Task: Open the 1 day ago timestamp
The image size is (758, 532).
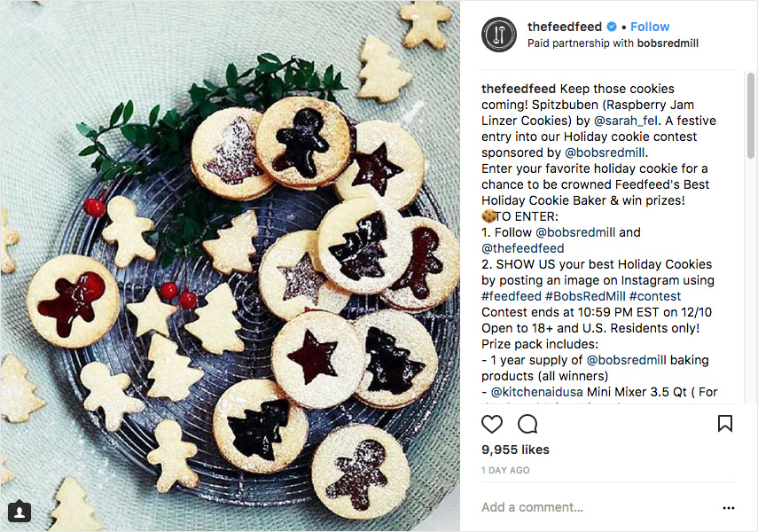Action: click(505, 470)
